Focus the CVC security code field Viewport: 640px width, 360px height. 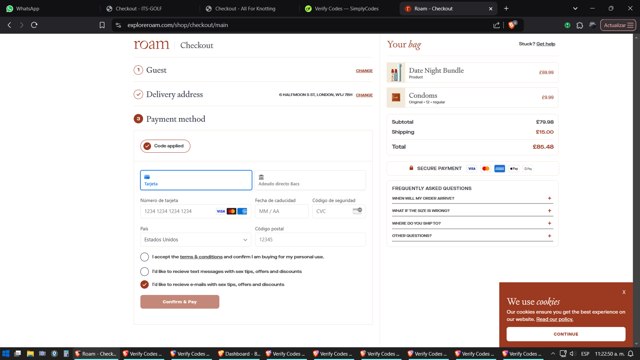click(339, 211)
